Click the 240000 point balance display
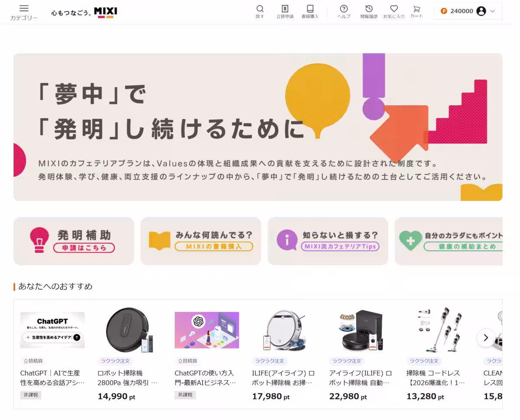520x420 pixels. pos(462,11)
